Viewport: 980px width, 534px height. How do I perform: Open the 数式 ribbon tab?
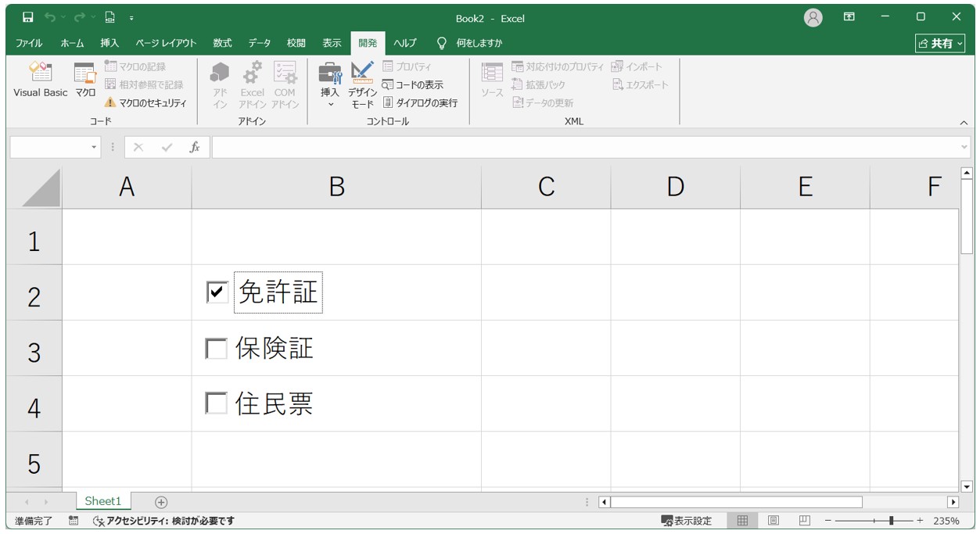(222, 43)
